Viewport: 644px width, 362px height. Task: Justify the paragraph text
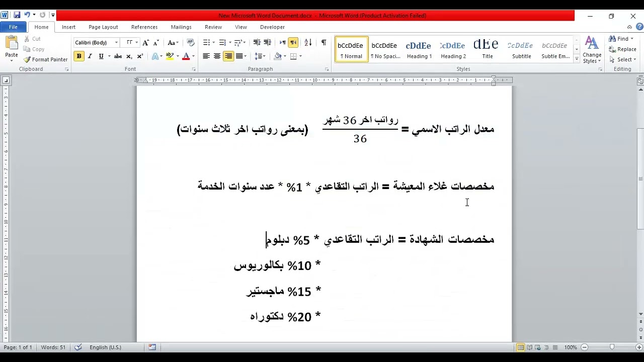(x=239, y=56)
